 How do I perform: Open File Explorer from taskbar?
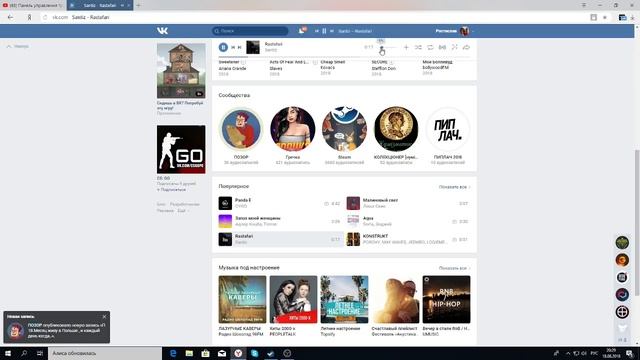point(189,353)
